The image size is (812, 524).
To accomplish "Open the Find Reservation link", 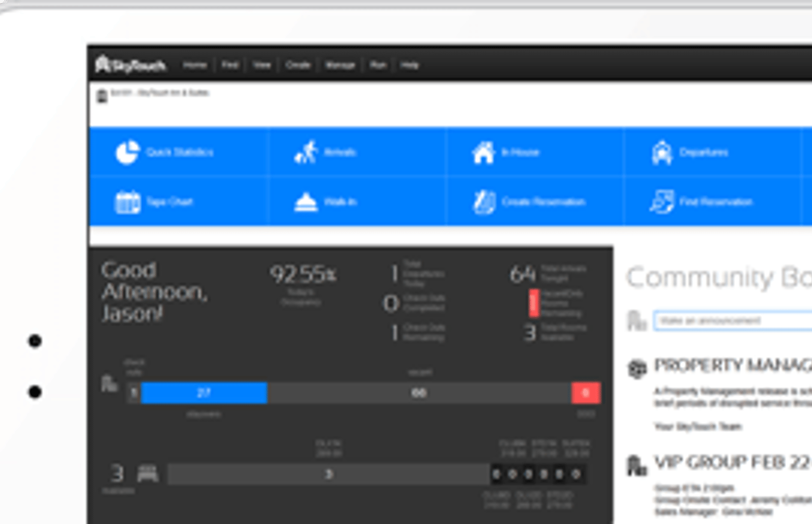I will (x=716, y=202).
